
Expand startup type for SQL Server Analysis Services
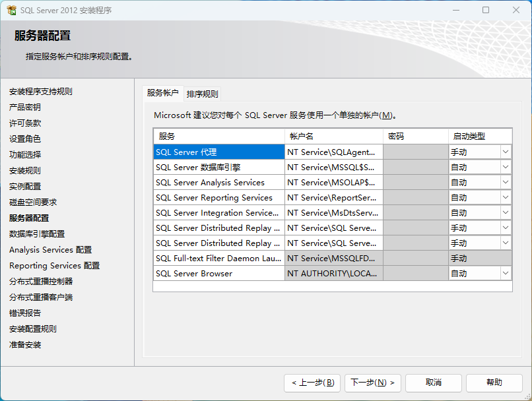[506, 183]
